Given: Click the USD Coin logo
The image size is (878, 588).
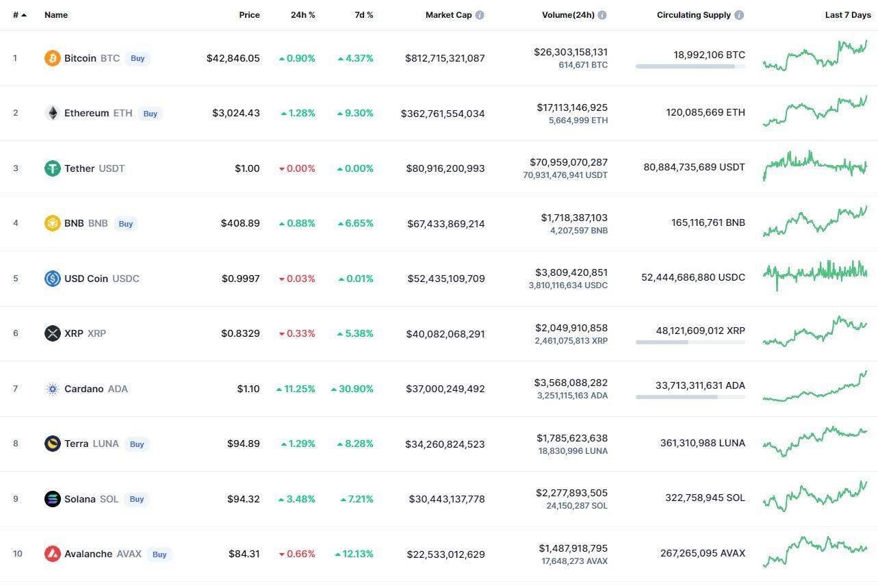Looking at the screenshot, I should [x=53, y=279].
